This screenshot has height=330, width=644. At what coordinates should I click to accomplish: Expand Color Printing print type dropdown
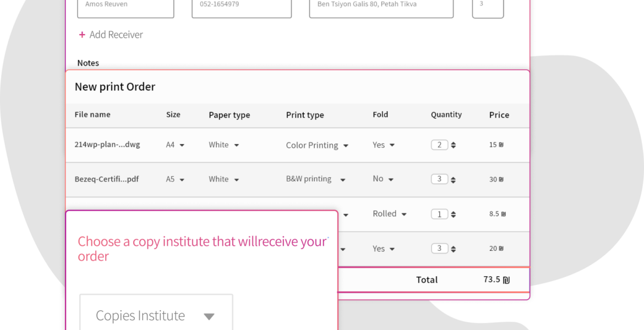(x=317, y=146)
